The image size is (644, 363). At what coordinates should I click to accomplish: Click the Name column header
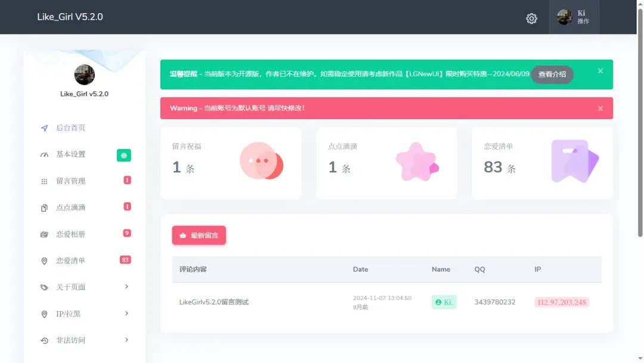tap(441, 269)
